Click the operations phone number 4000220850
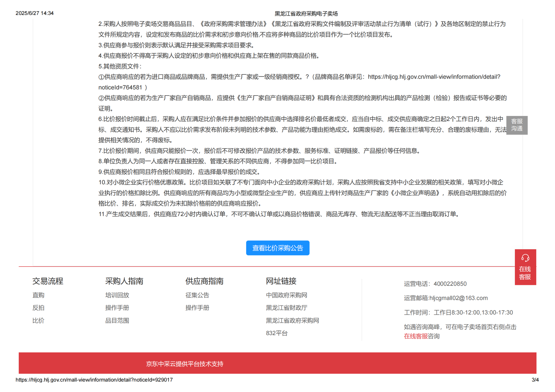Screen dimensions: 555x392 (x=450, y=284)
